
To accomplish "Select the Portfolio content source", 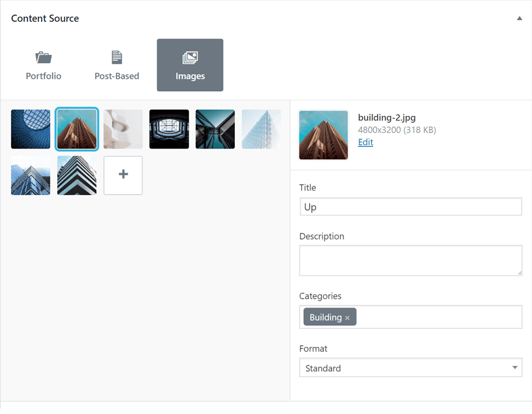I will [43, 65].
